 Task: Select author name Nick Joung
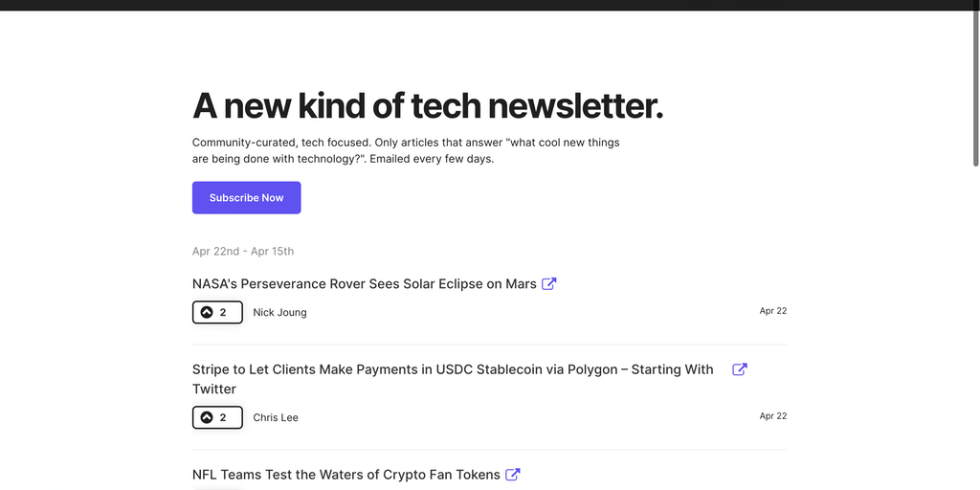pyautogui.click(x=279, y=312)
